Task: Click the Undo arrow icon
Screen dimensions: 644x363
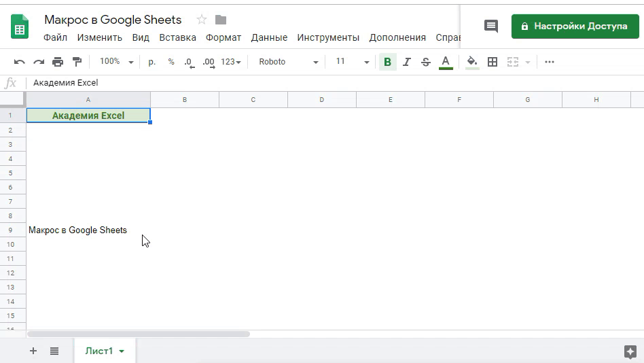Action: (x=19, y=62)
